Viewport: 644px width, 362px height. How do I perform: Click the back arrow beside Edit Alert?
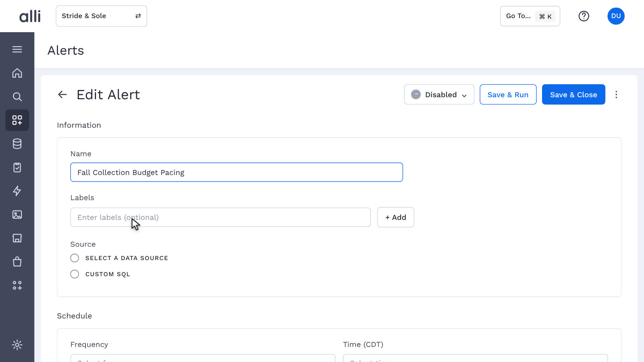[x=62, y=95]
